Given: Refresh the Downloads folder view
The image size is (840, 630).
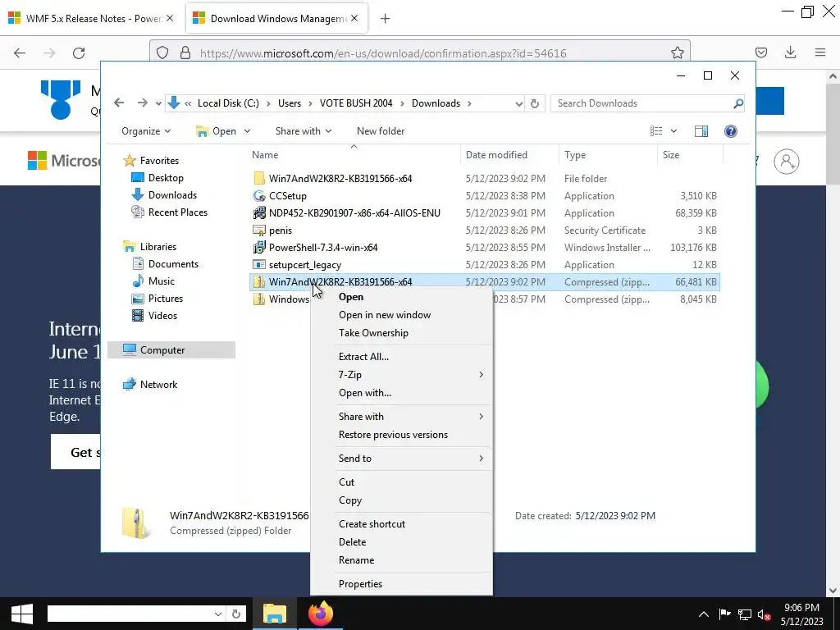Looking at the screenshot, I should click(x=535, y=103).
